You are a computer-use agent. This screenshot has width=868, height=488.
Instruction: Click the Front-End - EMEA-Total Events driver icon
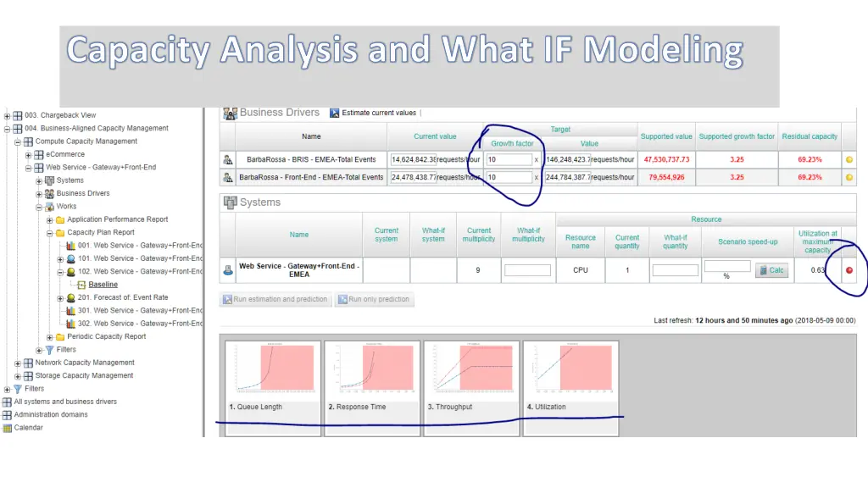point(227,178)
